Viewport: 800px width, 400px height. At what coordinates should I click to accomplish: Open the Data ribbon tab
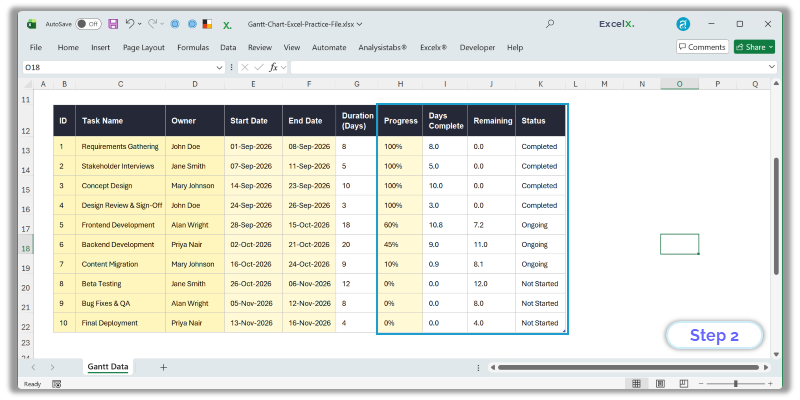pos(228,47)
